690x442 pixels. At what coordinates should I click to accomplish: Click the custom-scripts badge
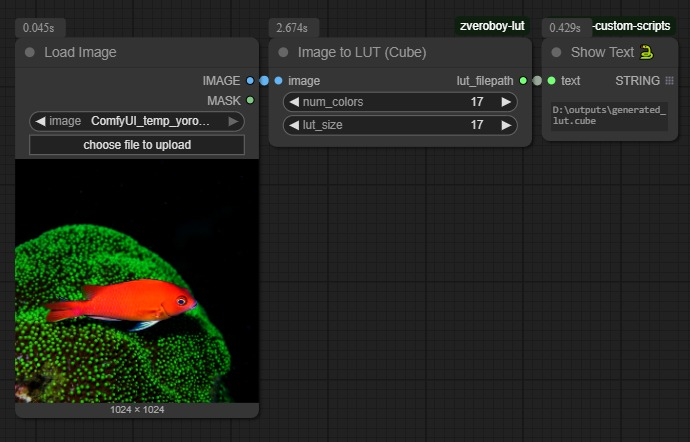pyautogui.click(x=632, y=26)
